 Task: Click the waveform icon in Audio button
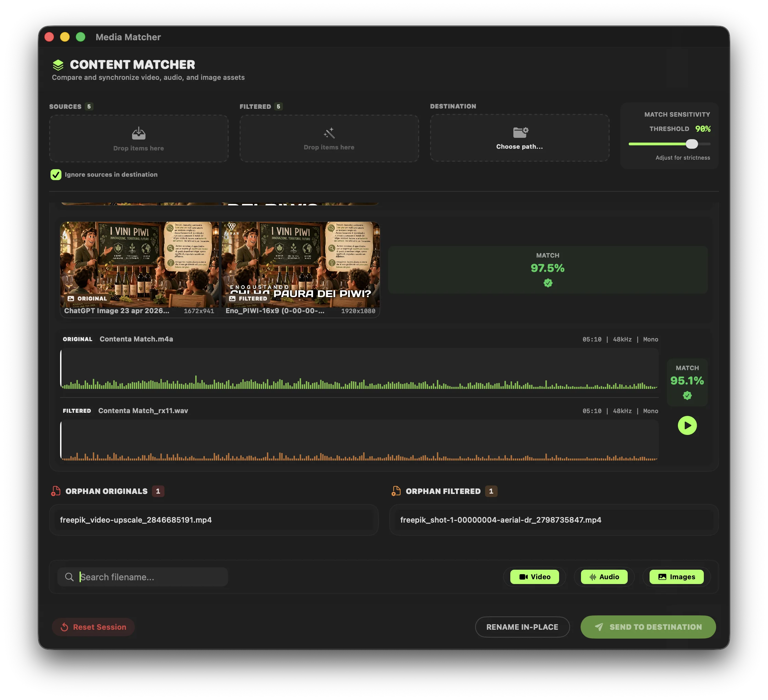tap(593, 577)
